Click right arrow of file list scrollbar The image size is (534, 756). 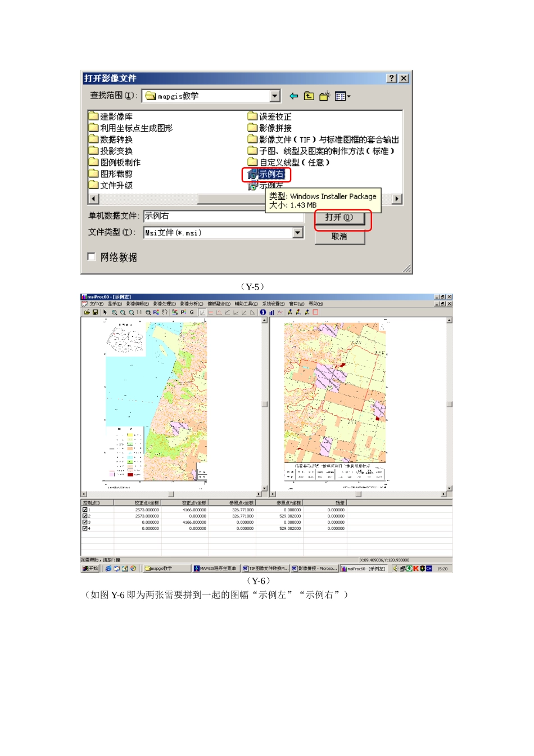397,199
